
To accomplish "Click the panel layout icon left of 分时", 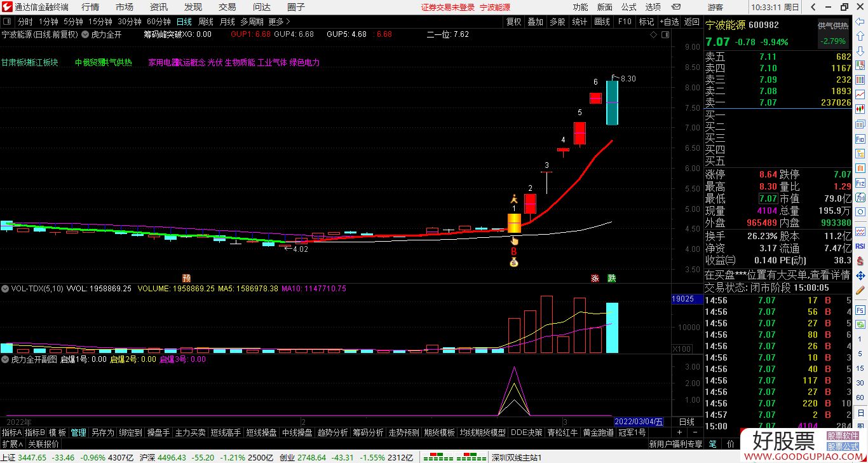I will pyautogui.click(x=8, y=22).
